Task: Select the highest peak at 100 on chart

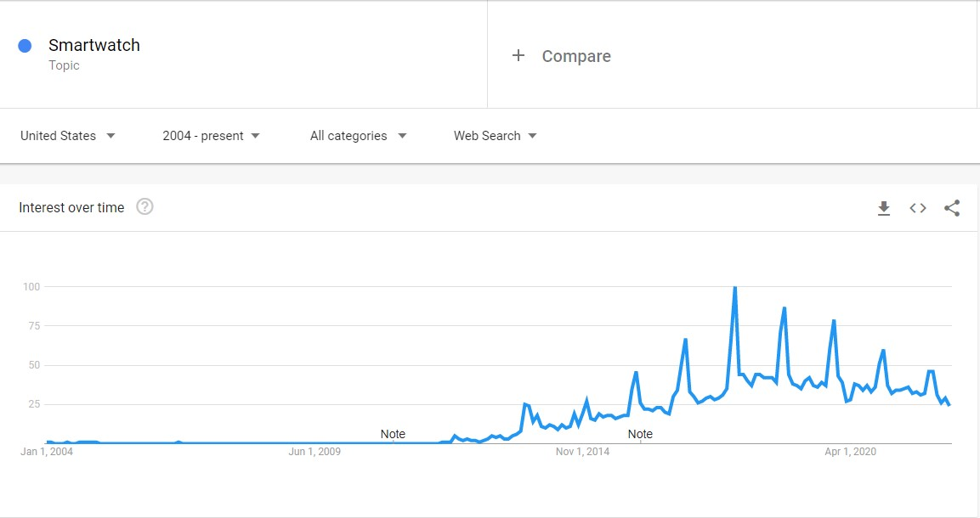Action: [x=735, y=288]
